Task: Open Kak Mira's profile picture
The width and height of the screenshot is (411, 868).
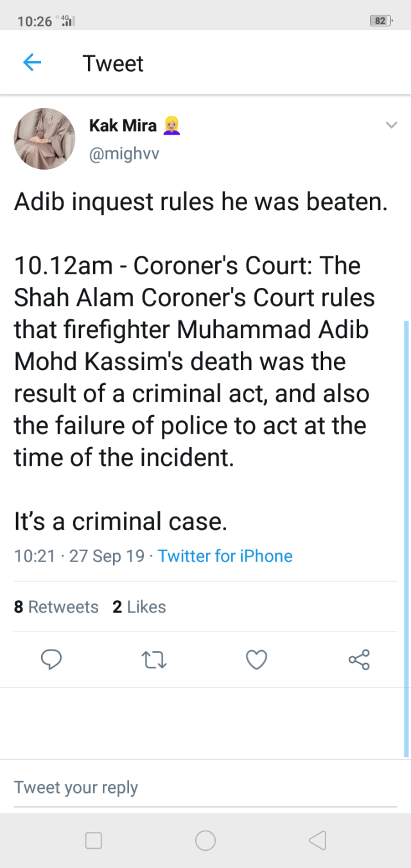Action: pos(45,139)
